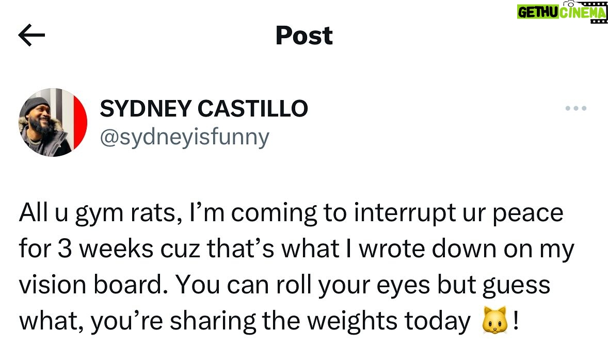608x364 pixels.
Task: Go back using the left arrow
Action: coord(31,35)
